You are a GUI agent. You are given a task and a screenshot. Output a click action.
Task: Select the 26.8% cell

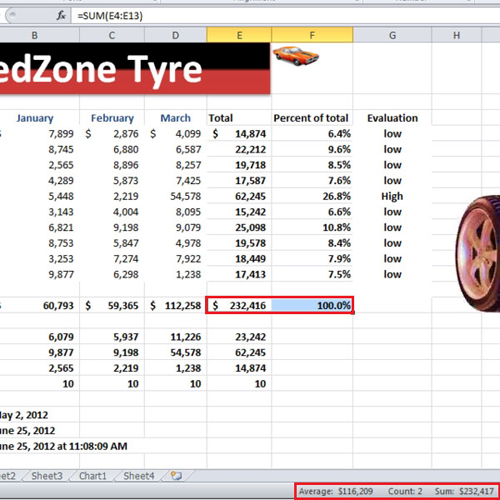pos(312,196)
